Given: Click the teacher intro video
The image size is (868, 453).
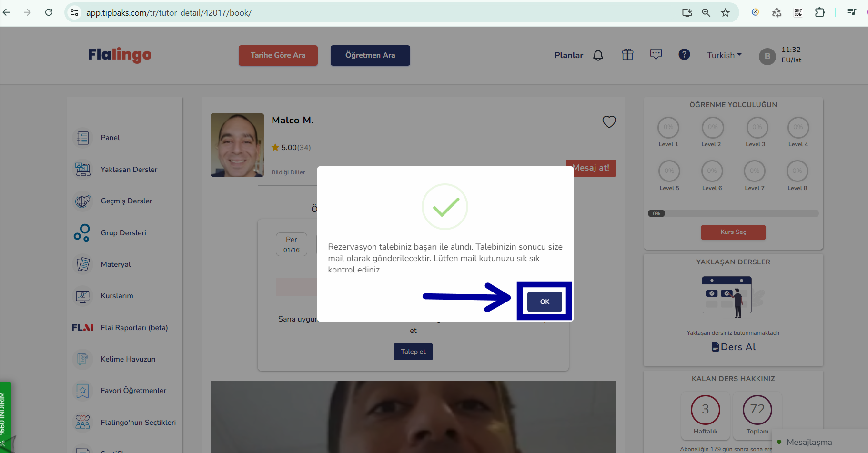Looking at the screenshot, I should point(413,417).
